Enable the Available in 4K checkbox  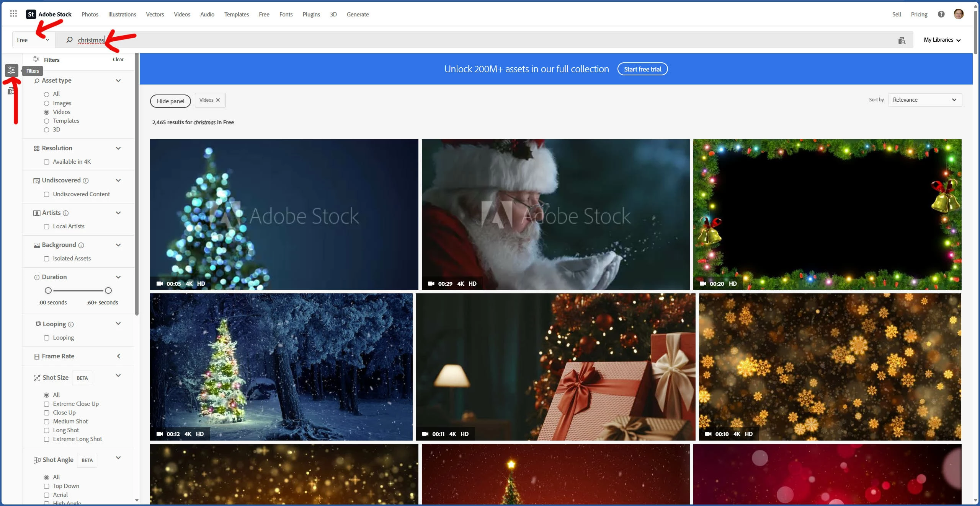pos(47,162)
